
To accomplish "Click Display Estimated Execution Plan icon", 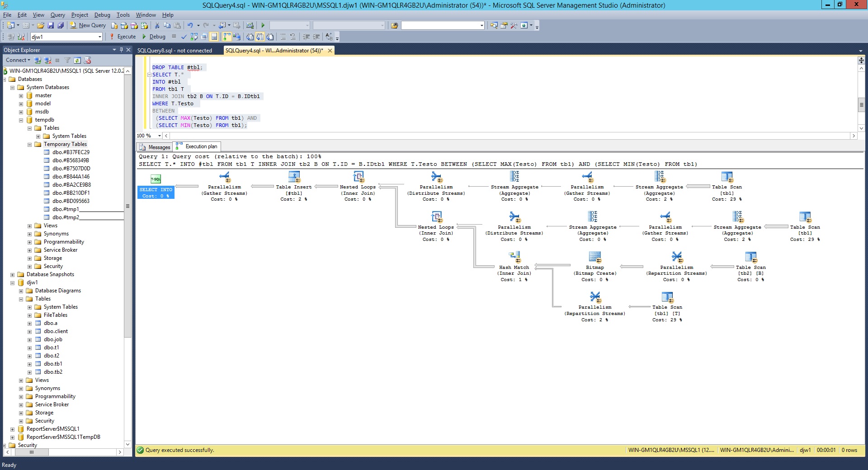I will [x=194, y=37].
